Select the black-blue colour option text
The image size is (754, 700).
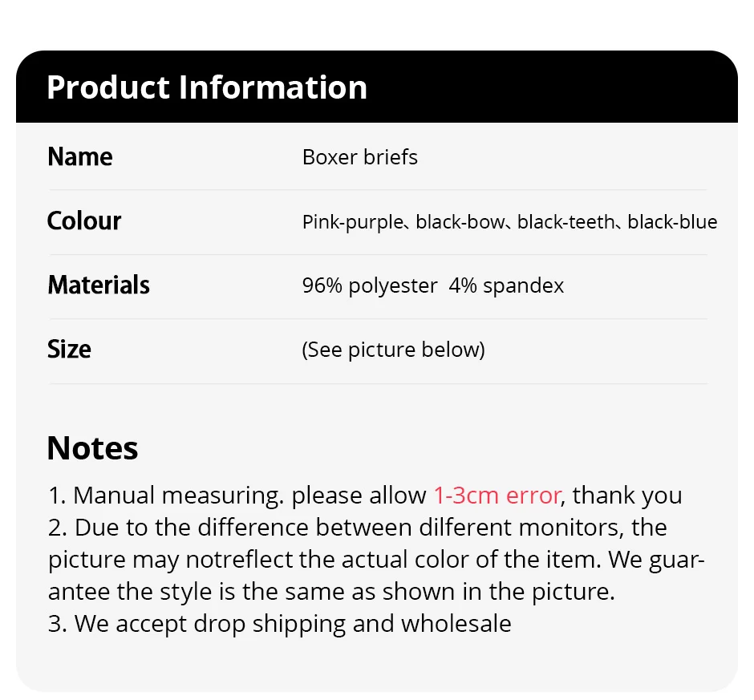click(672, 222)
